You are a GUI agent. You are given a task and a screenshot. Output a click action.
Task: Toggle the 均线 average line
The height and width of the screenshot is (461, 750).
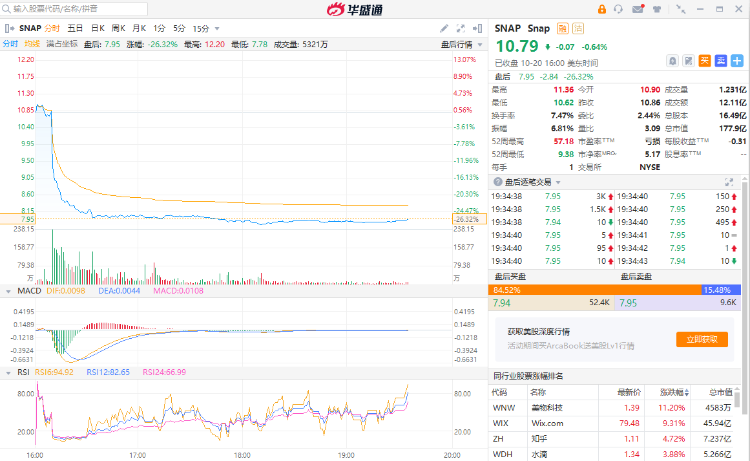pos(32,44)
